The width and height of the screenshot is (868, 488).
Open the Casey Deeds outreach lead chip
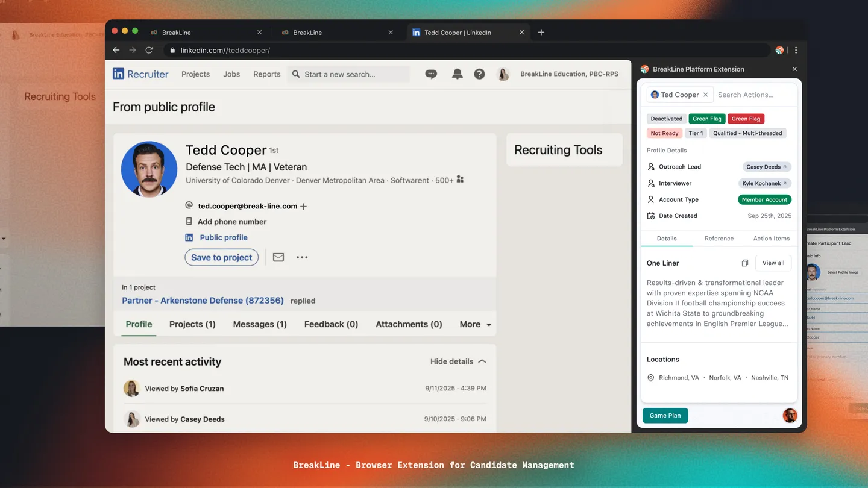[x=767, y=167]
